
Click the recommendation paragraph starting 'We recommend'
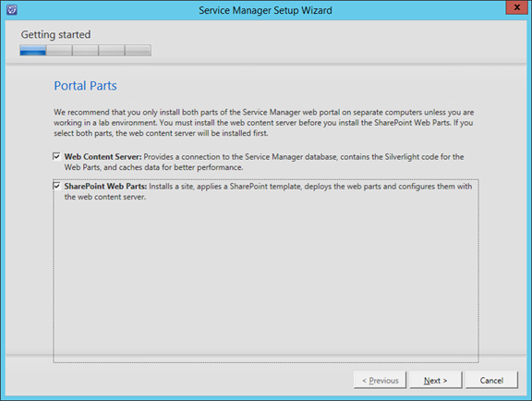click(263, 123)
